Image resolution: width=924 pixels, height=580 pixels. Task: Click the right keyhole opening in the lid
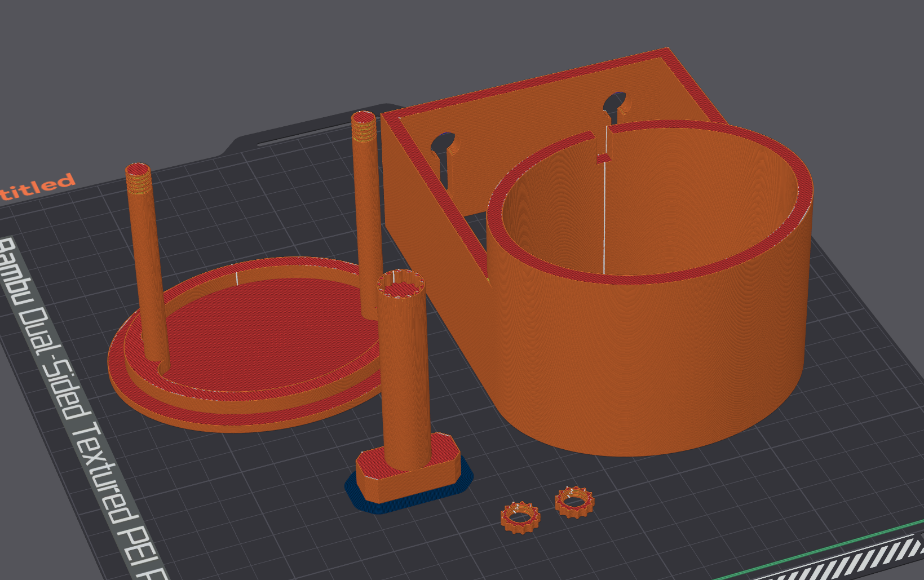pyautogui.click(x=614, y=104)
